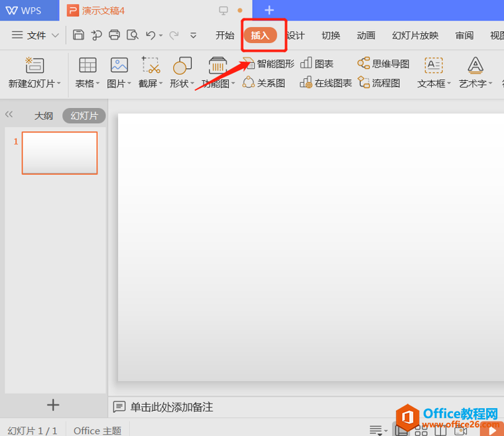Open the 设计 ribbon tab
Viewport: 504px width, 436px height.
296,35
